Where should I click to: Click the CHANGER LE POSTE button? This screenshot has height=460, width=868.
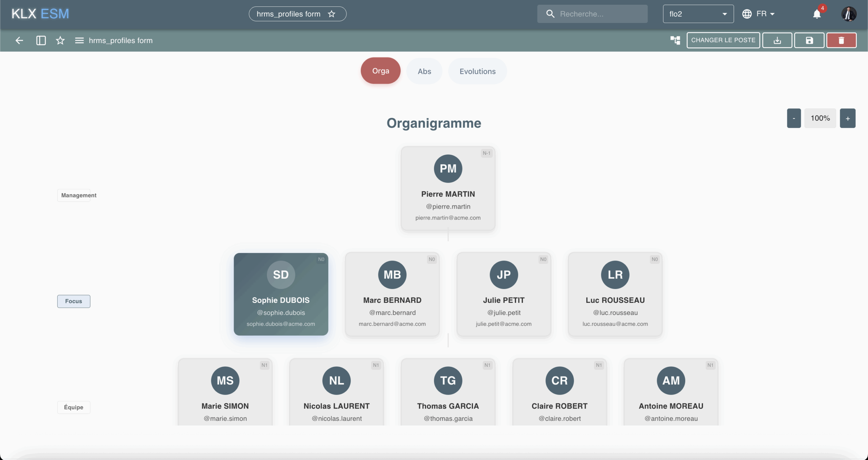(723, 40)
